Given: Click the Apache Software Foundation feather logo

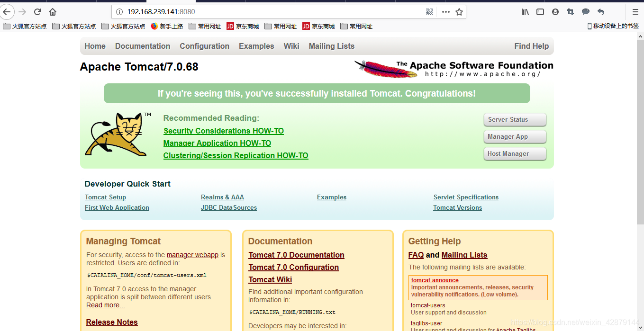Looking at the screenshot, I should [x=454, y=69].
